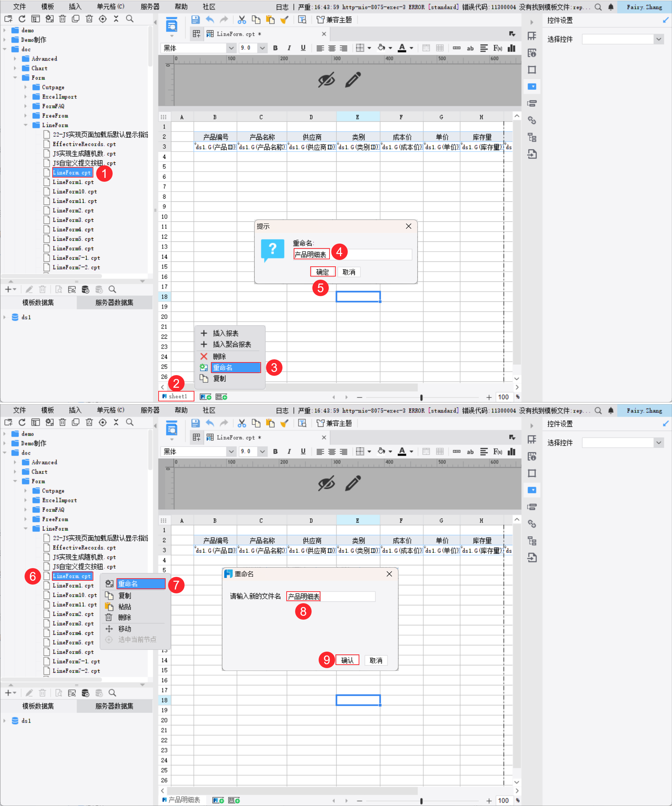
Task: Toggle the crossed-eye visibility icon in the upper screenshot
Action: 326,79
